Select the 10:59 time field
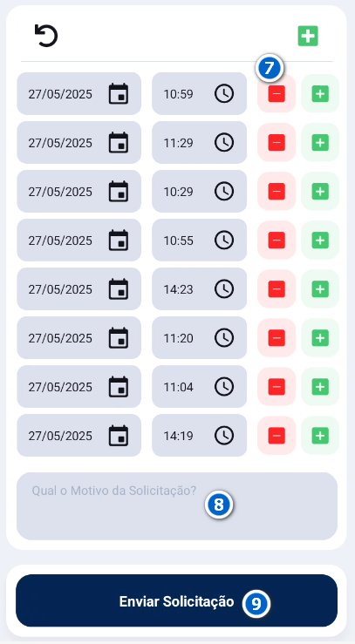Screen dimensions: 355x644 tap(199, 93)
